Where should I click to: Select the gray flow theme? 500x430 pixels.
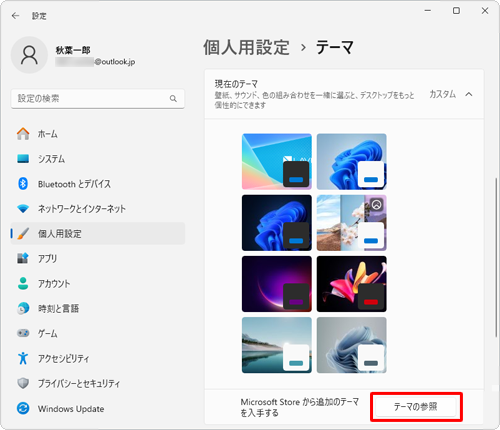pyautogui.click(x=352, y=345)
